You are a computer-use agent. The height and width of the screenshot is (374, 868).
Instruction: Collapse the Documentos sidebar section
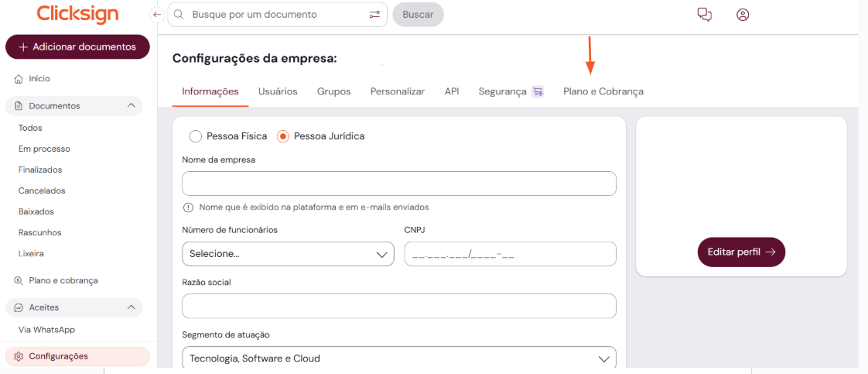pyautogui.click(x=131, y=105)
